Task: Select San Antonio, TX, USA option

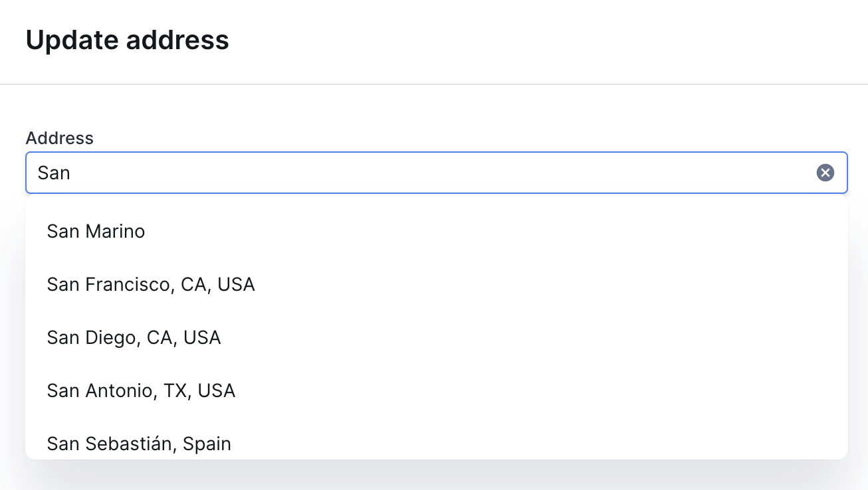Action: [x=141, y=391]
